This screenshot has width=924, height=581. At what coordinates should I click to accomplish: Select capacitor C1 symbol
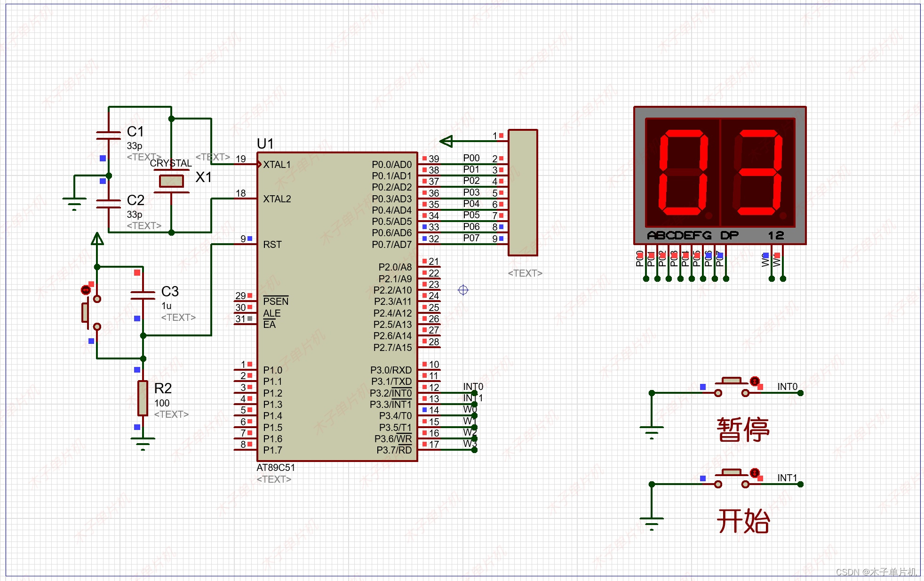[109, 135]
